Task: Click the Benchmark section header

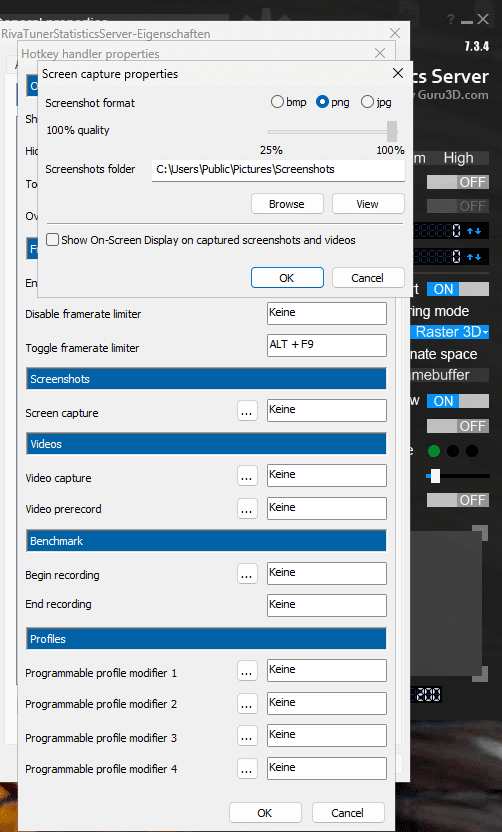Action: pyautogui.click(x=206, y=541)
